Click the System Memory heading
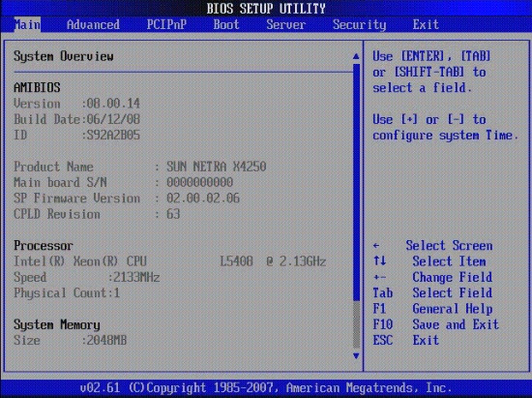532x398 pixels. point(57,324)
